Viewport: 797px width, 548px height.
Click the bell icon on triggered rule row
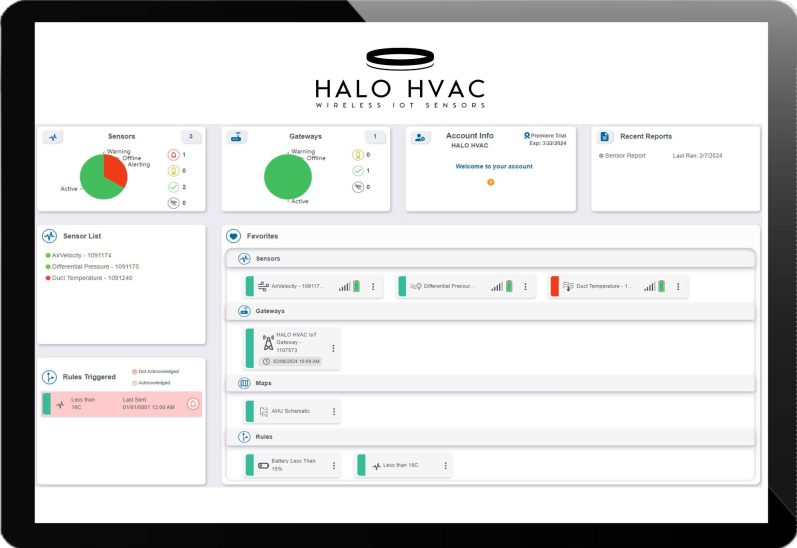(x=193, y=404)
